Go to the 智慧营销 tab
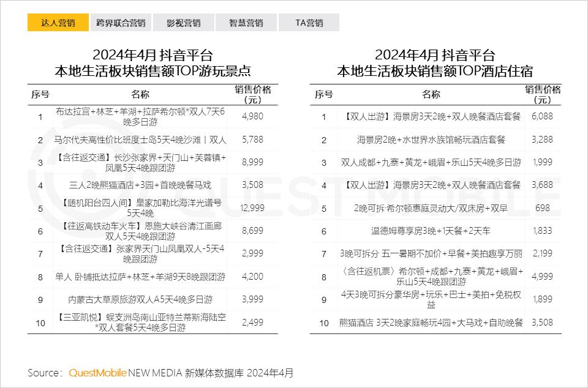Screen dimensions: 588x388 (246, 23)
